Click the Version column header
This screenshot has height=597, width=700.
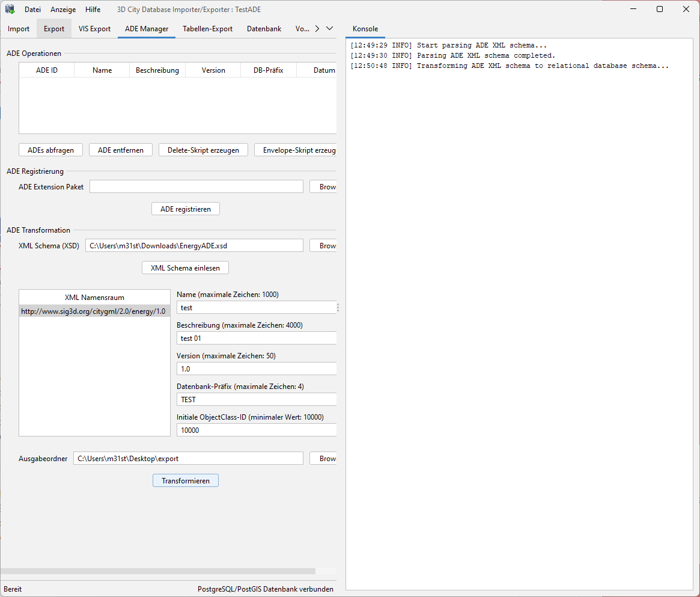213,70
